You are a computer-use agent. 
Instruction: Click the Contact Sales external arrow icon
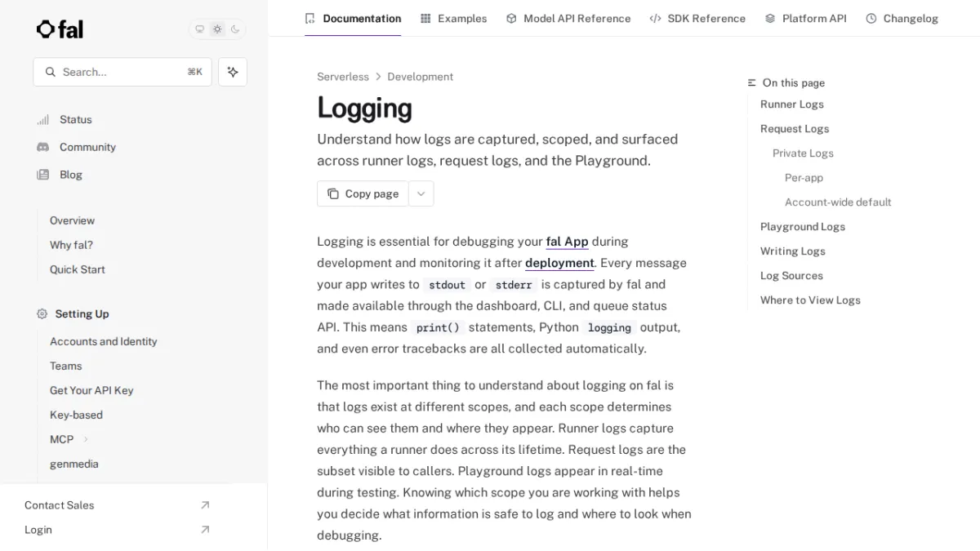click(x=205, y=505)
